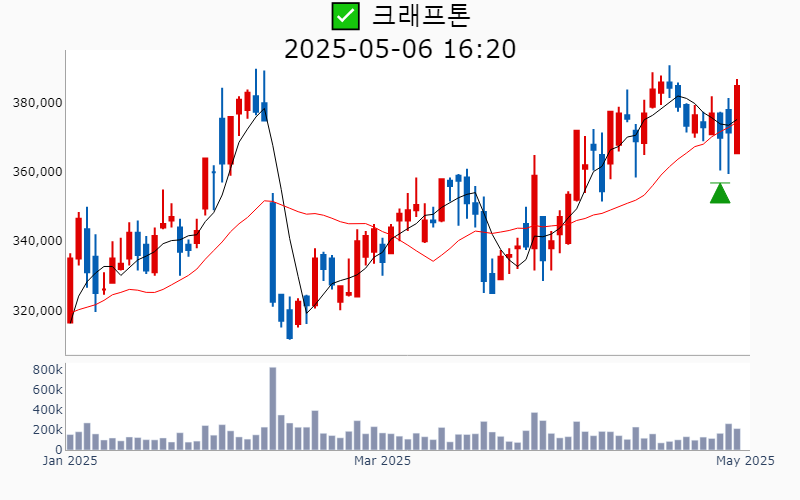This screenshot has height=500, width=800.
Task: Click the Jan 2025 date label
Action: 69,461
